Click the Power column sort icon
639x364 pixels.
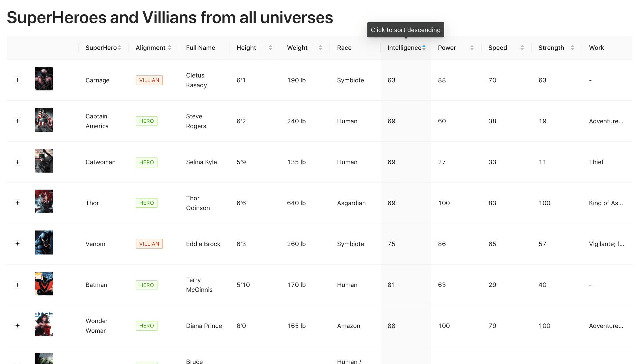click(x=472, y=47)
